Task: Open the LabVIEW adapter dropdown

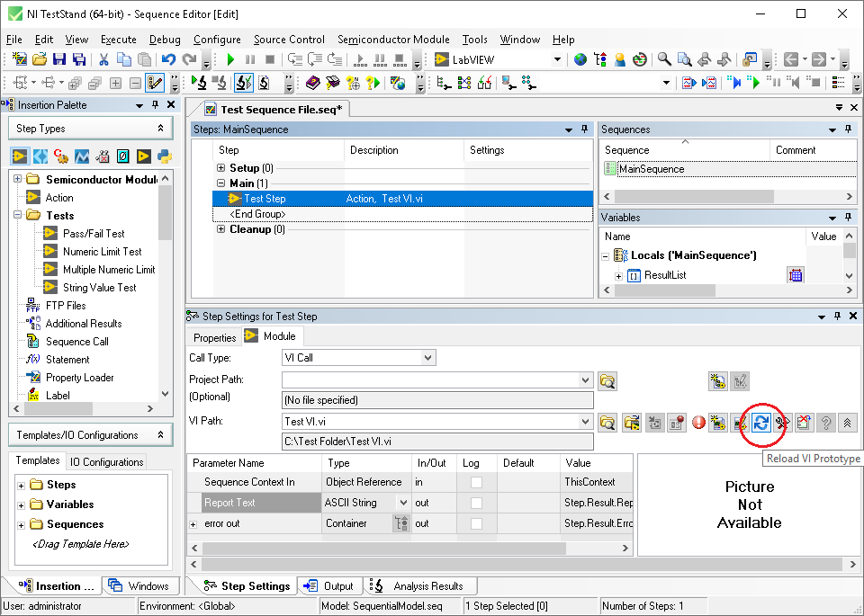Action: [x=558, y=59]
